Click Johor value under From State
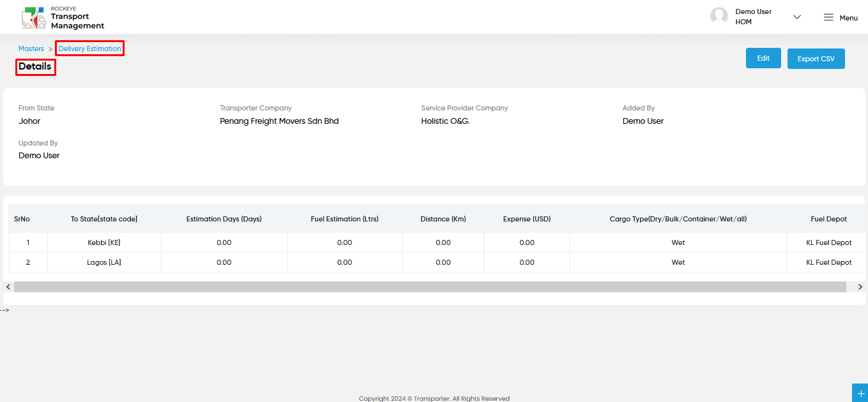This screenshot has height=402, width=868. pos(29,121)
